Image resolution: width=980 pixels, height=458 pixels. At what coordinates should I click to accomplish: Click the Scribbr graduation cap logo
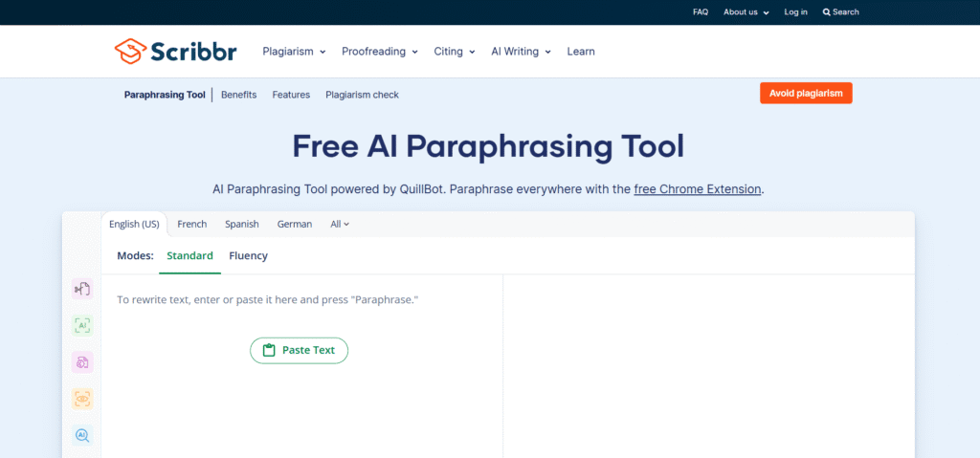130,51
